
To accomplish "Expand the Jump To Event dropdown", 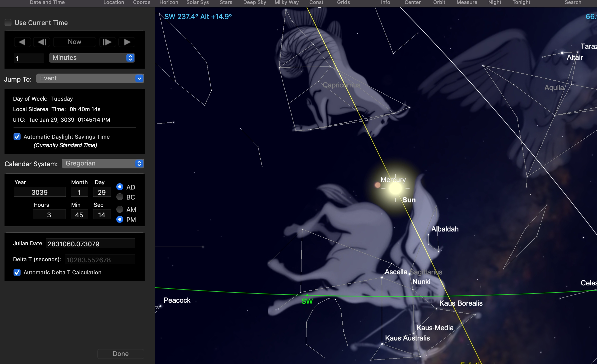I will [x=90, y=78].
